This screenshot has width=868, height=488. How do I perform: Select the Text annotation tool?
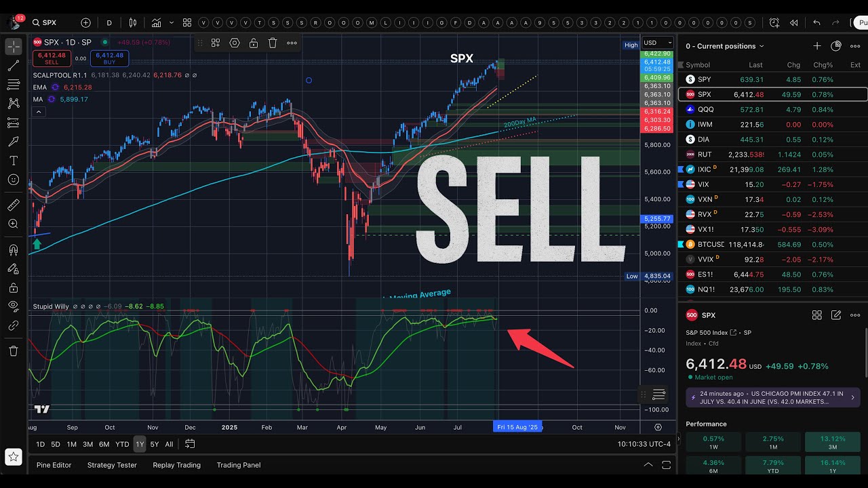point(14,161)
